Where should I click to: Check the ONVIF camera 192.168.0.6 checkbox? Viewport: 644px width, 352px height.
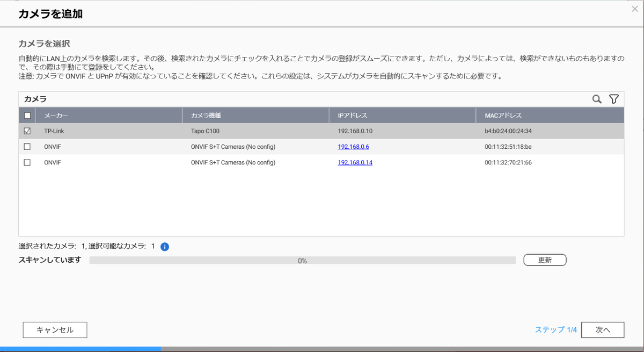pos(27,147)
